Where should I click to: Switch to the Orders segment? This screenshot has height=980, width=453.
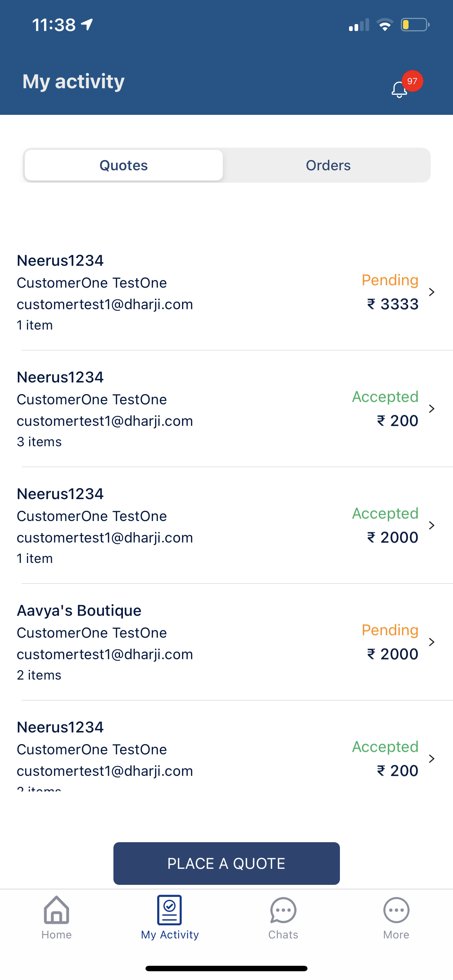coord(328,165)
